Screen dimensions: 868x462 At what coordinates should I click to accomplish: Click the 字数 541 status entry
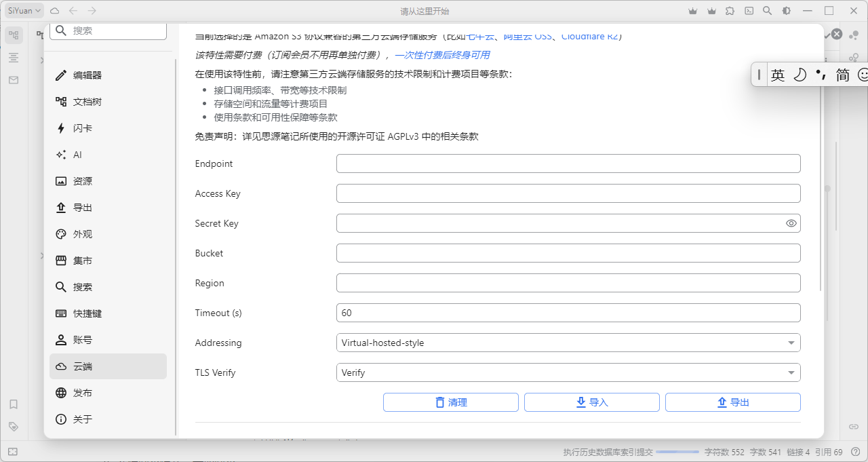pos(766,452)
